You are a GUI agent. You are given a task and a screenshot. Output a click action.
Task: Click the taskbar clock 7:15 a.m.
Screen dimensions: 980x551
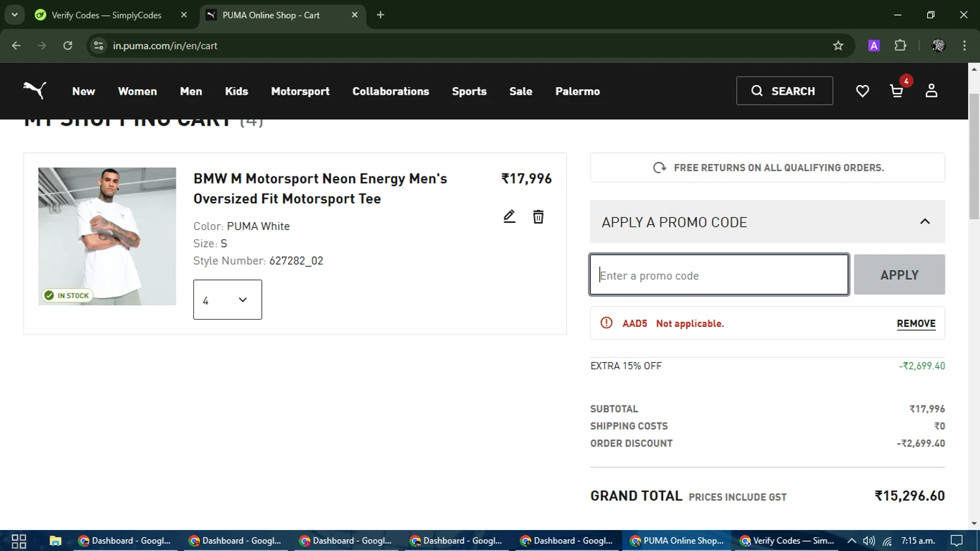pos(918,541)
